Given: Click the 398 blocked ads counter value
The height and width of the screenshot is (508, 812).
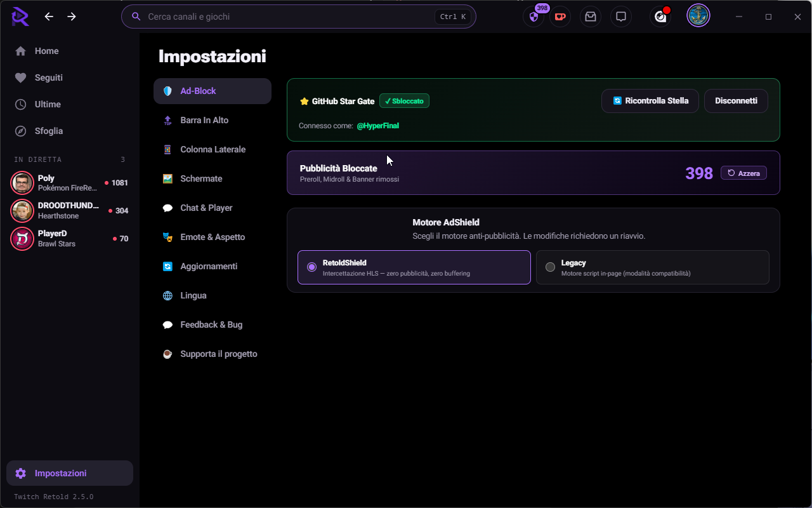Looking at the screenshot, I should (699, 173).
